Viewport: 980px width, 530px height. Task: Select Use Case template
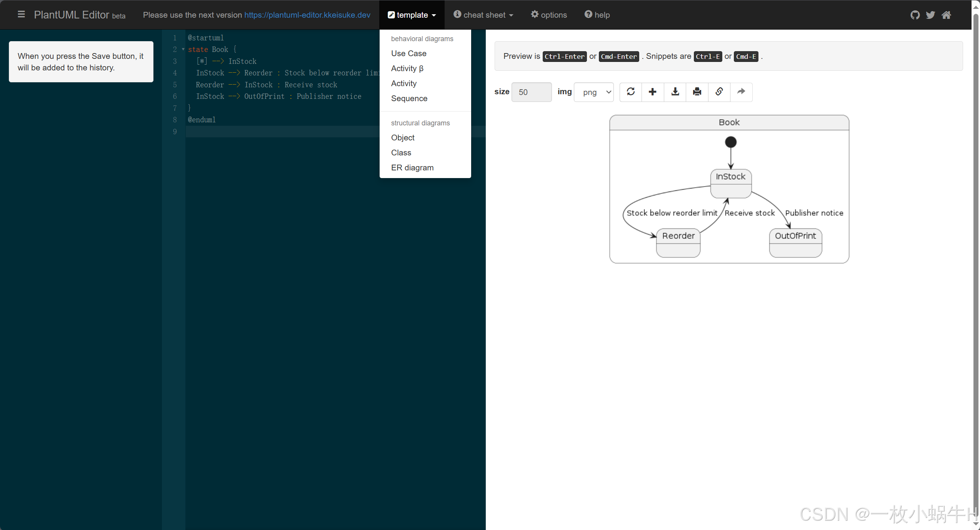tap(408, 53)
